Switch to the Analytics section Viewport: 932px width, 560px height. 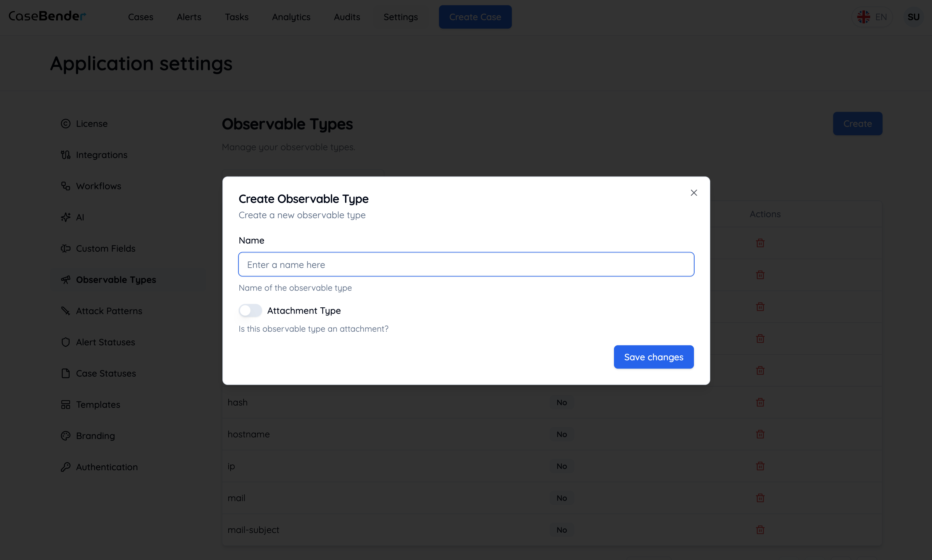point(291,17)
